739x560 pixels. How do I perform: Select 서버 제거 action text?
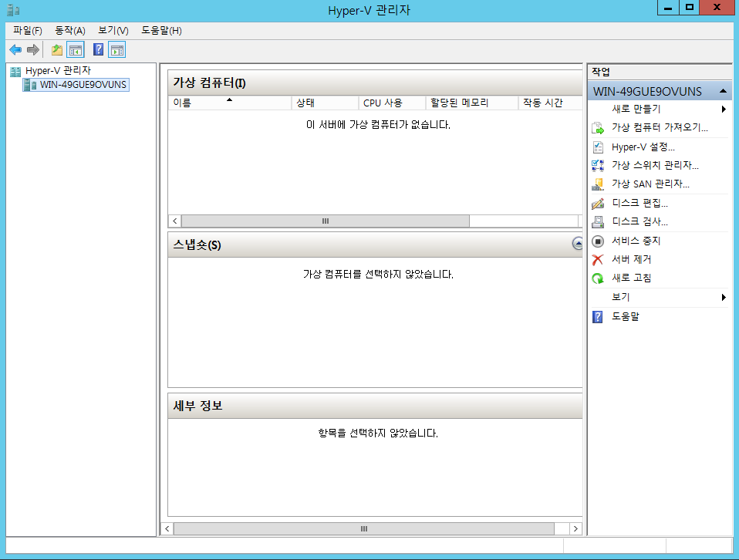(631, 259)
